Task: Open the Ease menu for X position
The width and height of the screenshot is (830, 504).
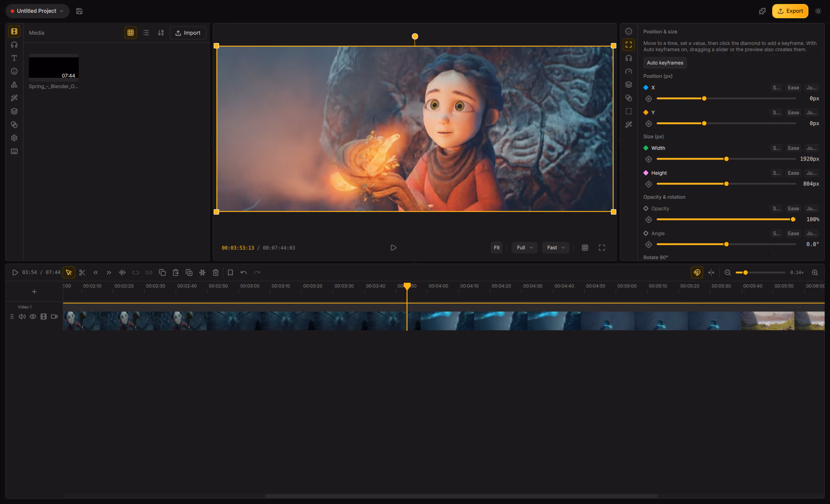Action: pos(793,88)
